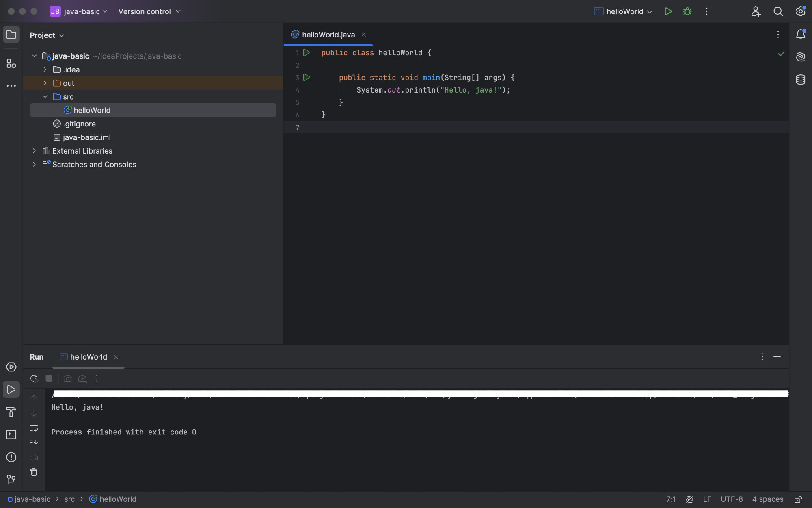The image size is (812, 508).
Task: Run helloWorld with the green play button
Action: coord(668,11)
